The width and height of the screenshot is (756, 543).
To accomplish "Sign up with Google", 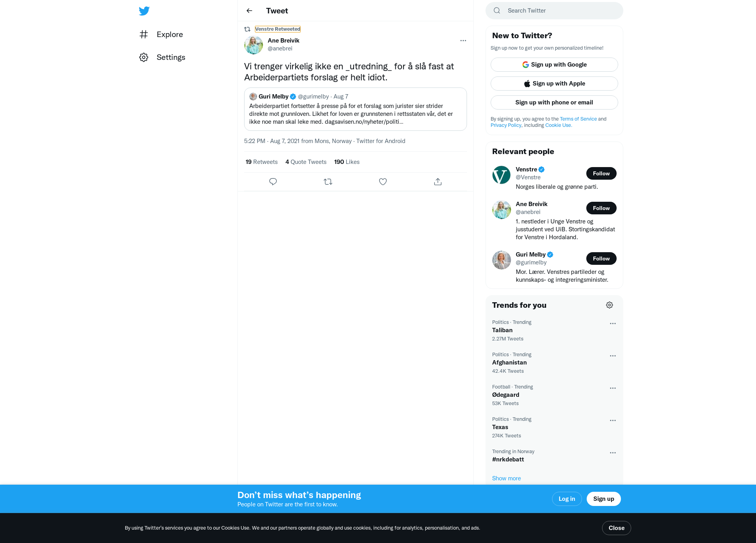I will [x=554, y=65].
